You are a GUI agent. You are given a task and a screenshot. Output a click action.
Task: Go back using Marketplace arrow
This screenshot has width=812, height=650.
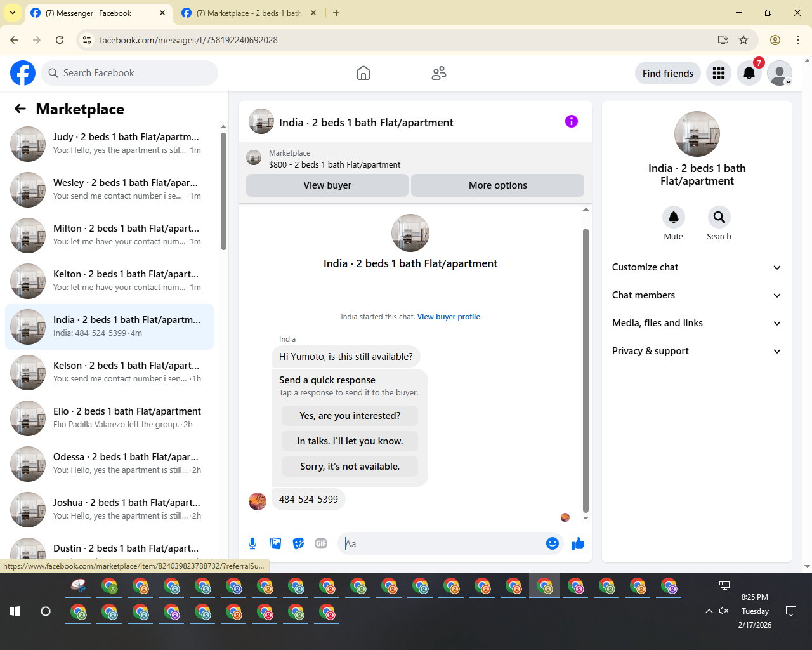pyautogui.click(x=20, y=109)
